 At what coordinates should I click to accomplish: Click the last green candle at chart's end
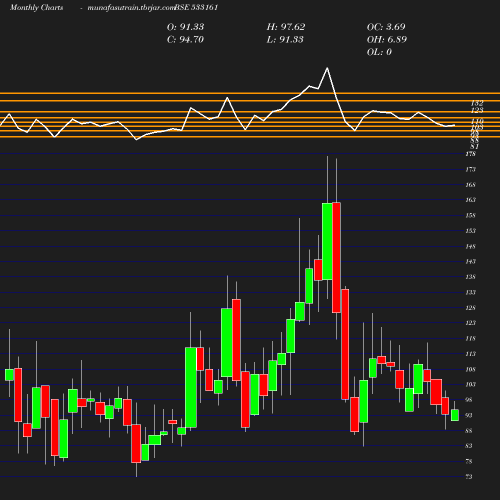455,415
